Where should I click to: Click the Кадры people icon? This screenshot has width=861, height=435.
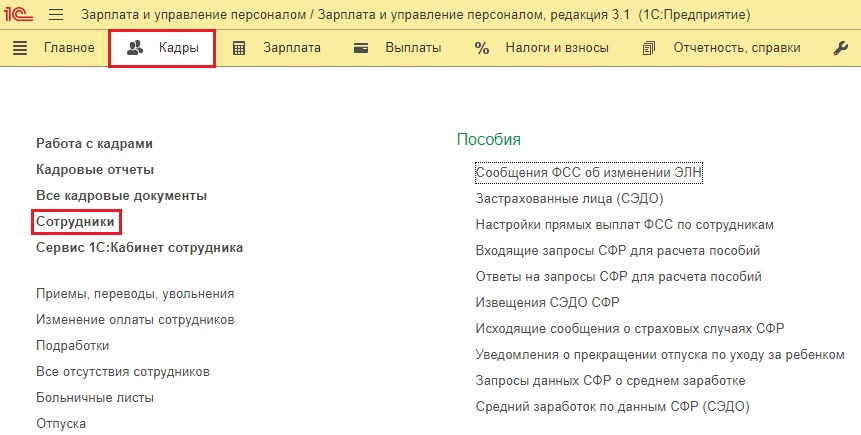(x=135, y=48)
